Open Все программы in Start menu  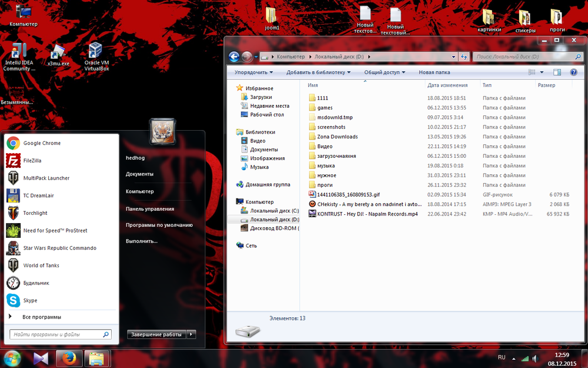point(41,317)
